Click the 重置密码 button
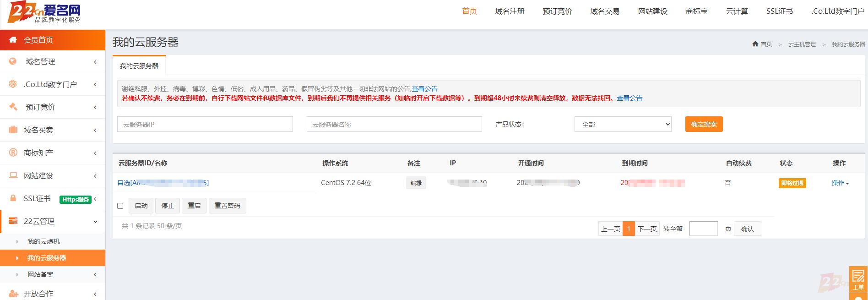 pyautogui.click(x=227, y=206)
